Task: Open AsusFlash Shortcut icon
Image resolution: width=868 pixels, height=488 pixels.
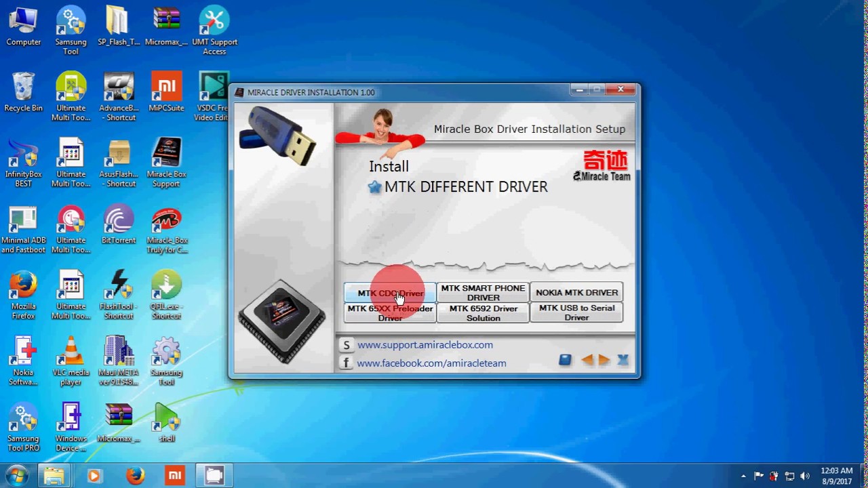Action: (119, 163)
